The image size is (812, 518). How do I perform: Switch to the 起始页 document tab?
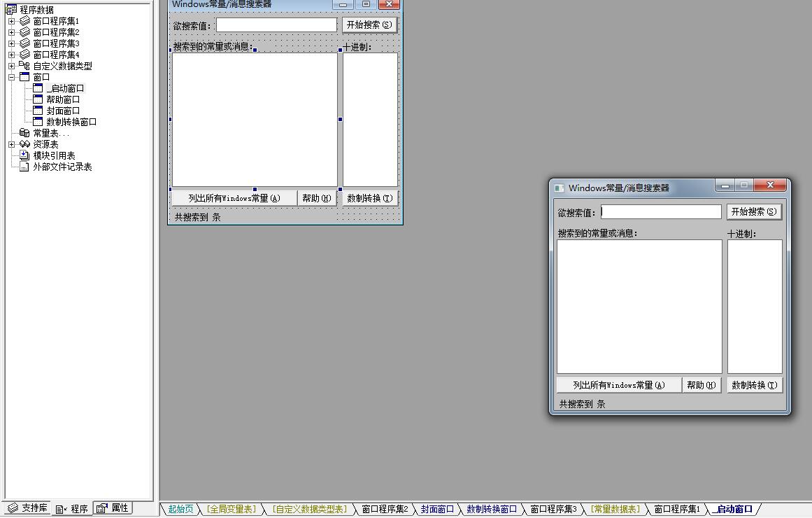coord(180,509)
